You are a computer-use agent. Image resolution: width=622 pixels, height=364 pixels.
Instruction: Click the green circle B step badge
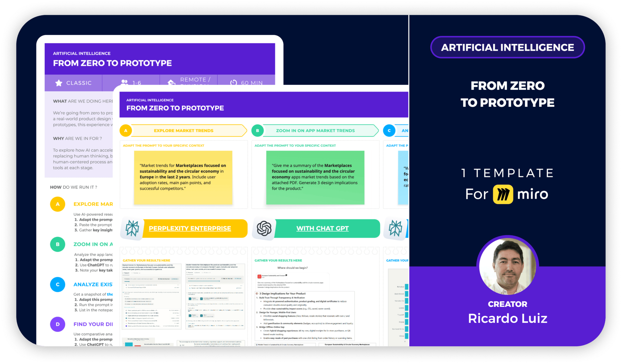click(x=258, y=130)
